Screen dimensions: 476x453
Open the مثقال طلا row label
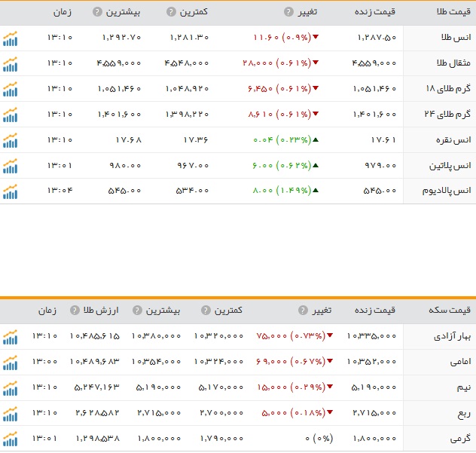[x=453, y=63]
